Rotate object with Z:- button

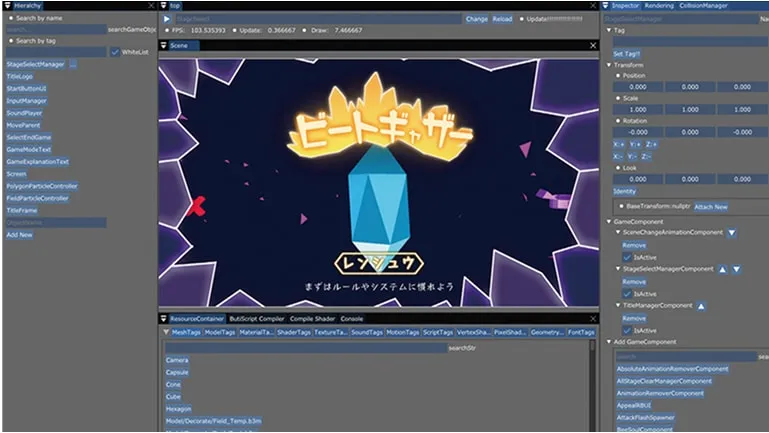(646, 156)
